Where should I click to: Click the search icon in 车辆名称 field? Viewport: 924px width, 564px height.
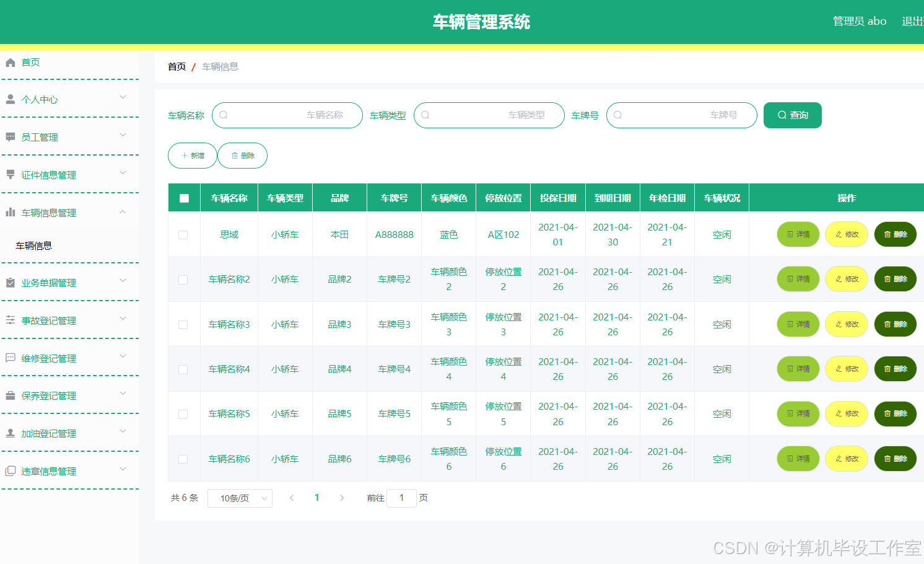pos(224,115)
